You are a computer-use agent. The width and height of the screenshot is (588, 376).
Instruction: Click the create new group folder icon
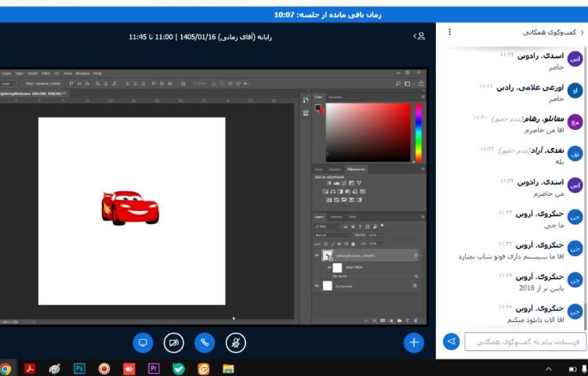(399, 321)
